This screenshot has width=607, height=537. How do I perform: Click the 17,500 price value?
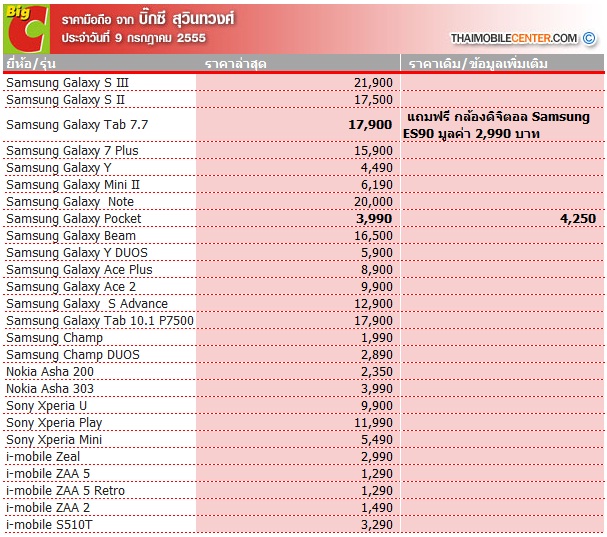tap(373, 100)
